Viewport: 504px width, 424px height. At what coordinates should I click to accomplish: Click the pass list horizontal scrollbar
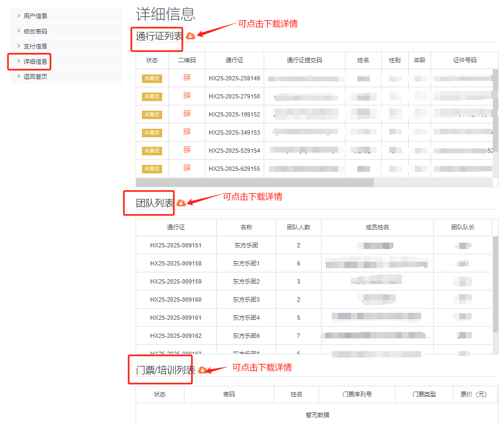[x=255, y=182]
